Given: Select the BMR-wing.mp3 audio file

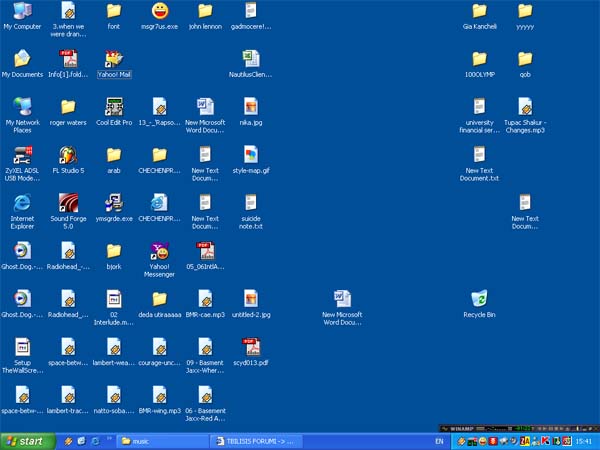Looking at the screenshot, I should tap(160, 400).
